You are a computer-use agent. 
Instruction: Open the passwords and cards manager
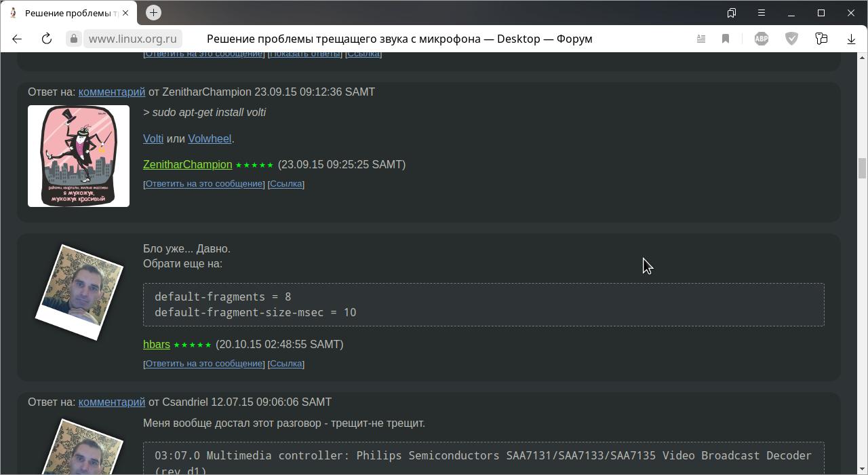821,39
